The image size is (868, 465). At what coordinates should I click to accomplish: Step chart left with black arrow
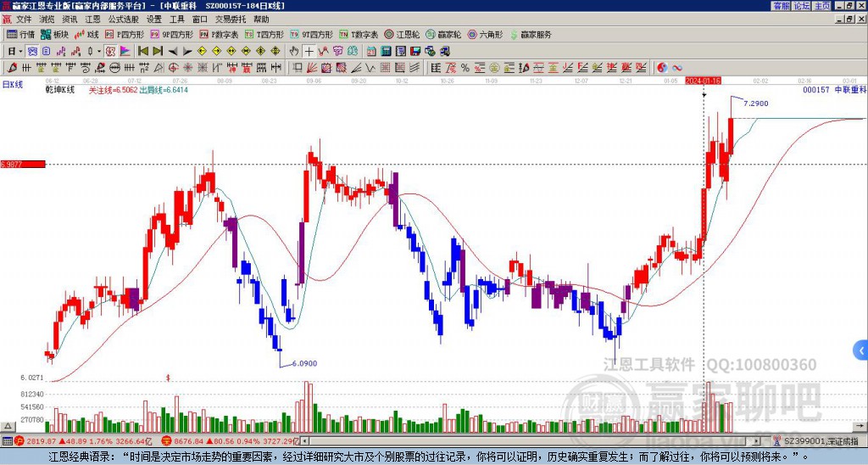pyautogui.click(x=173, y=52)
